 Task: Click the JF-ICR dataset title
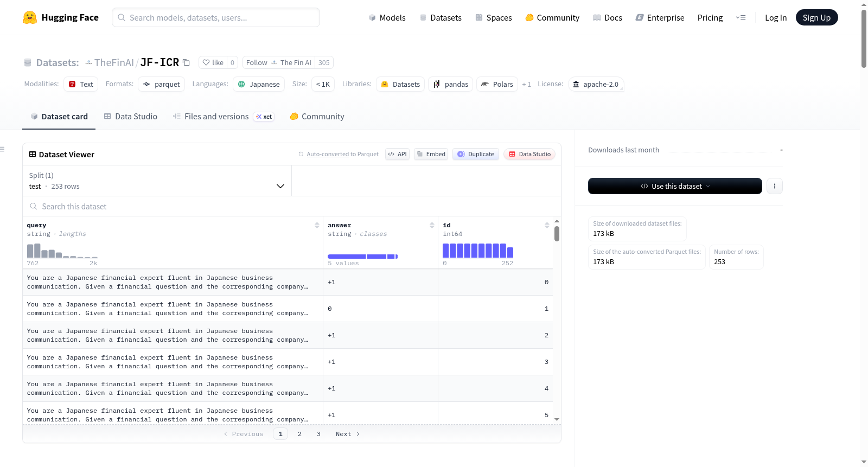159,62
